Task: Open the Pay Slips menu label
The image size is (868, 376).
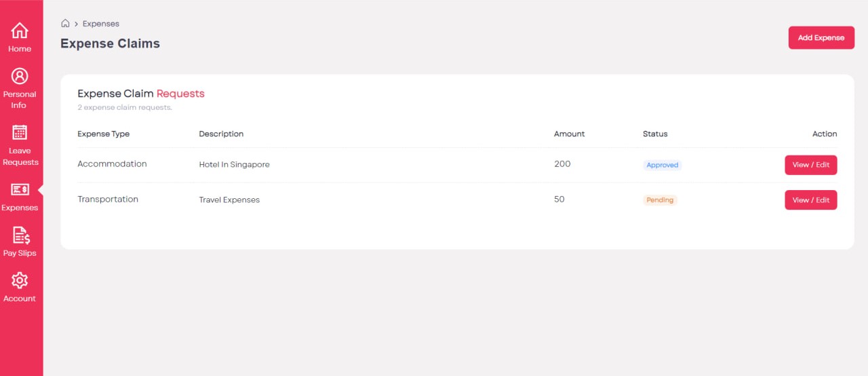Action: pyautogui.click(x=20, y=253)
